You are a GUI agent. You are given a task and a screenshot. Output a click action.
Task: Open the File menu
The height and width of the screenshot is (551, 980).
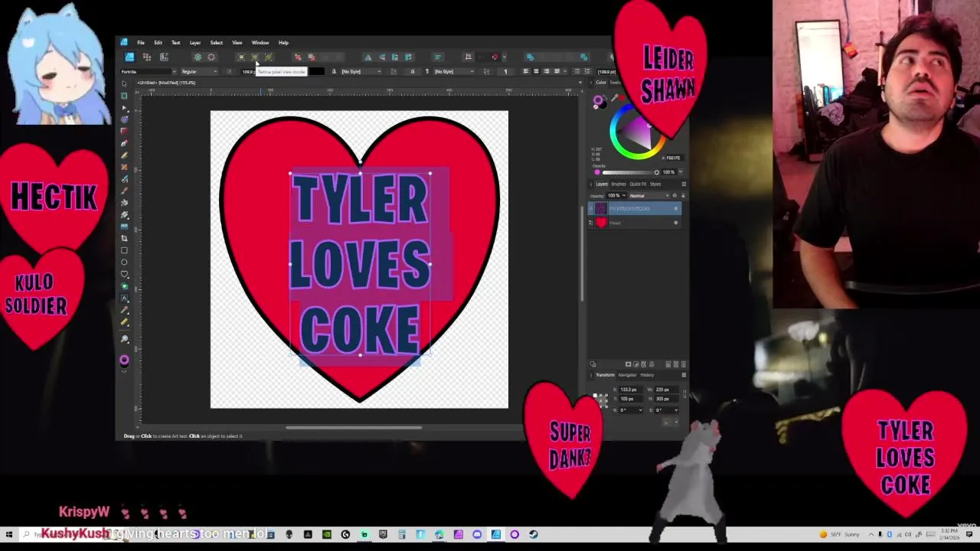(x=141, y=43)
